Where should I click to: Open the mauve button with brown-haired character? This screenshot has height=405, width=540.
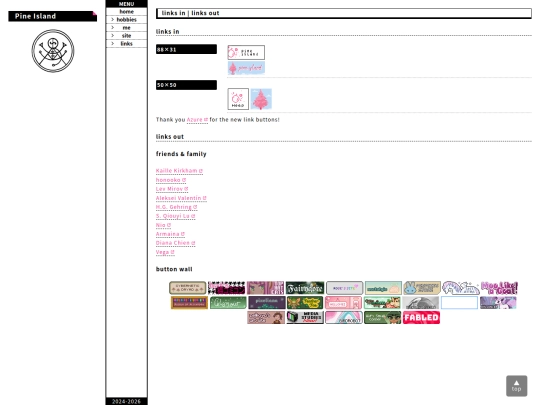pyautogui.click(x=266, y=317)
